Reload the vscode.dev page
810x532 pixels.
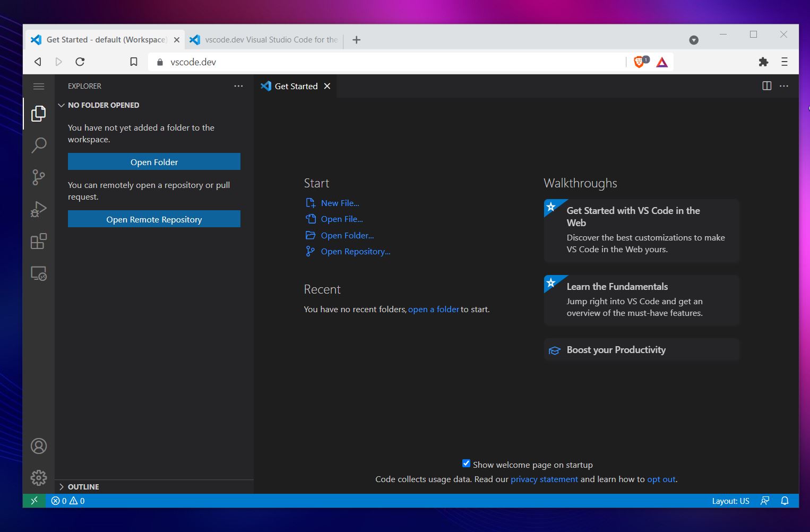point(80,62)
